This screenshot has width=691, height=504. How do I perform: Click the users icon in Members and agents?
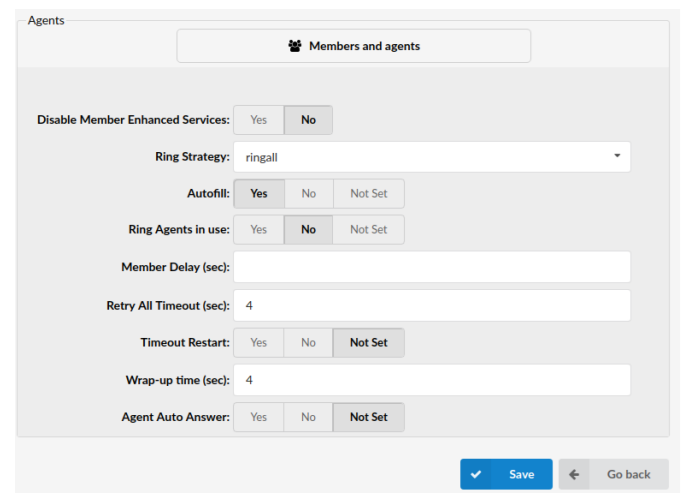point(295,46)
